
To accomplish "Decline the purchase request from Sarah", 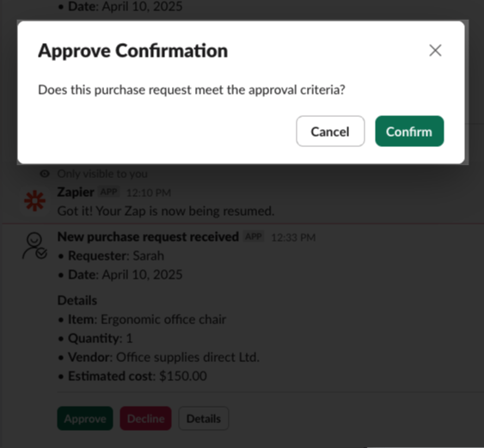I will coord(145,419).
